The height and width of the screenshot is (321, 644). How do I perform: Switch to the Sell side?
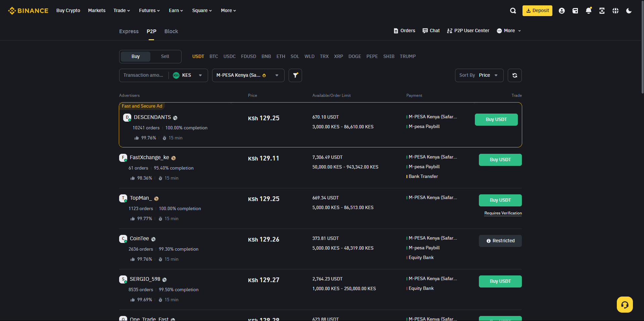pos(165,56)
